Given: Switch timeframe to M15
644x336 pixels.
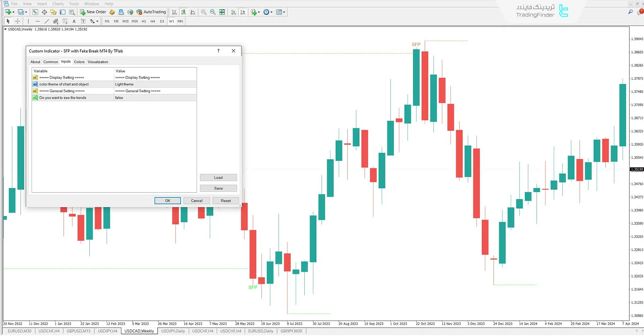Looking at the screenshot, I should [x=126, y=21].
